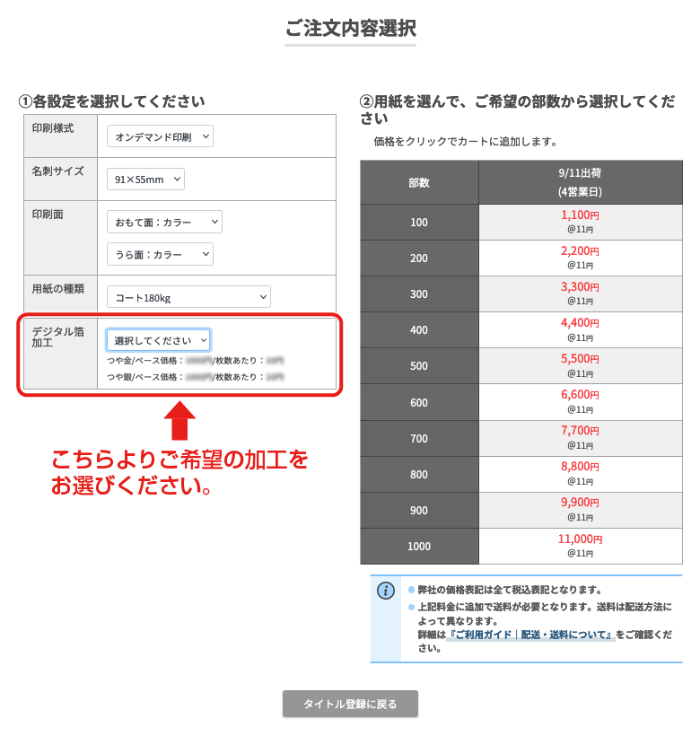The width and height of the screenshot is (700, 736).
Task: Select the 3,300円 price for 300 copies
Action: (580, 287)
